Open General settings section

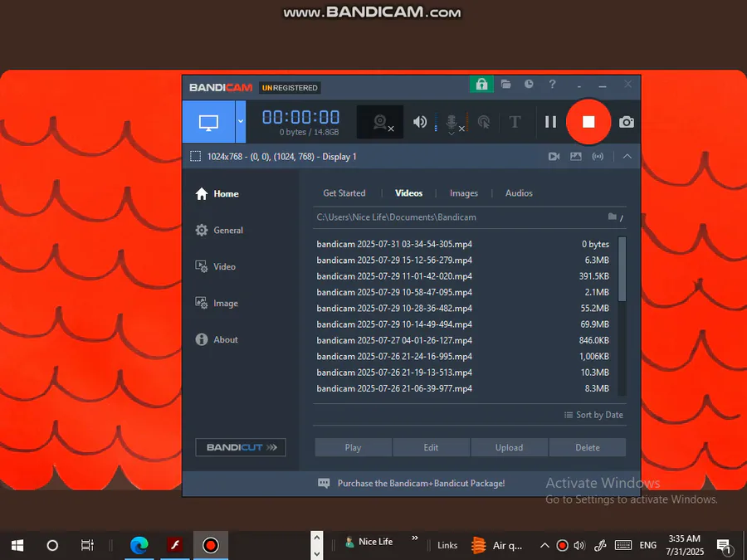pyautogui.click(x=219, y=230)
